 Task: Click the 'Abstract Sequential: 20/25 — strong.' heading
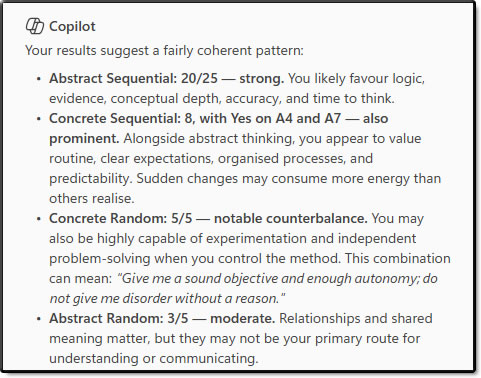(167, 79)
